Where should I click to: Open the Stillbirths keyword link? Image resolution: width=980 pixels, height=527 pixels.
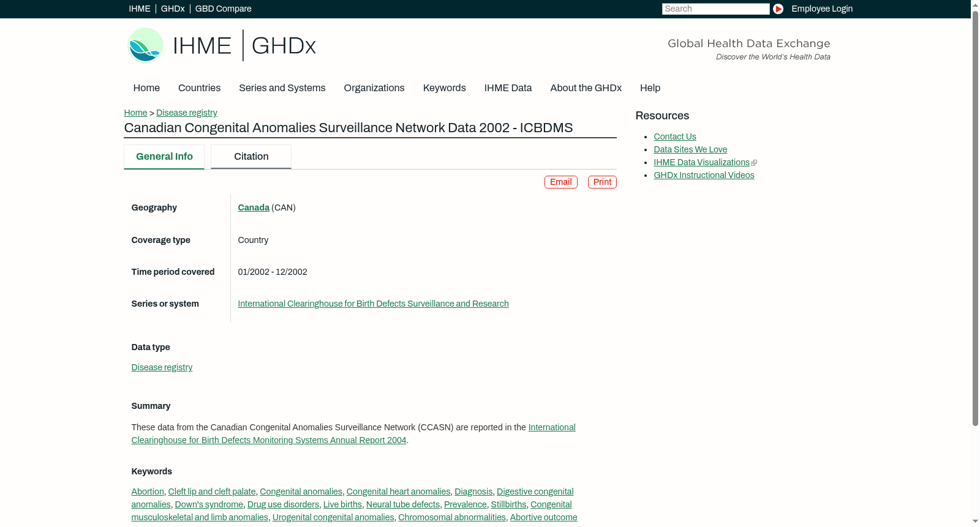click(x=508, y=505)
